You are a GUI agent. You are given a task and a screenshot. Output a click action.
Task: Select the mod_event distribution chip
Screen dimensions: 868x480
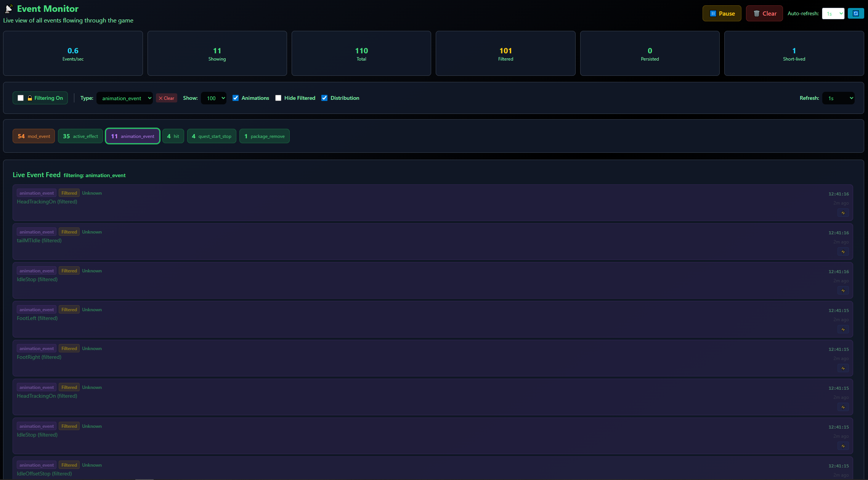click(34, 136)
